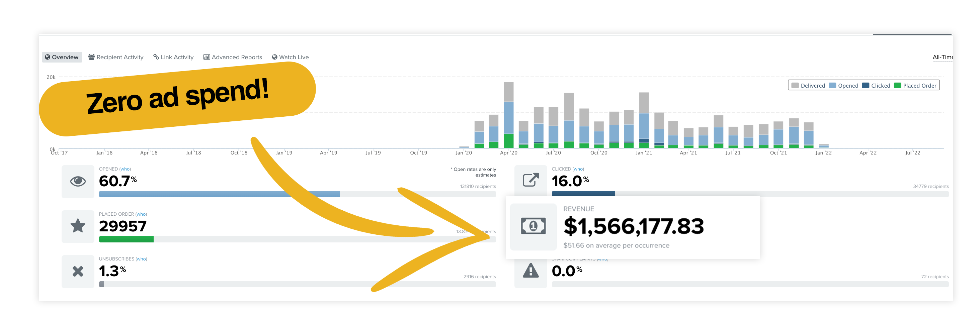Click the Jul '21 axis label
The image size is (980, 321).
click(x=733, y=153)
